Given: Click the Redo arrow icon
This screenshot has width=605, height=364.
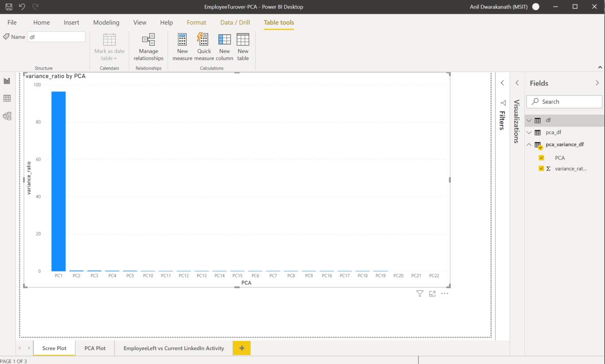Looking at the screenshot, I should pos(35,7).
